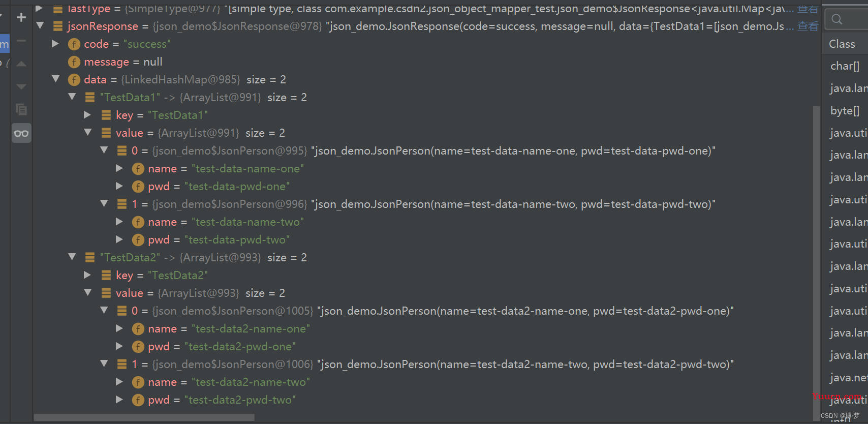Collapse the jsonResponse variable node
The image size is (868, 424).
click(x=40, y=25)
